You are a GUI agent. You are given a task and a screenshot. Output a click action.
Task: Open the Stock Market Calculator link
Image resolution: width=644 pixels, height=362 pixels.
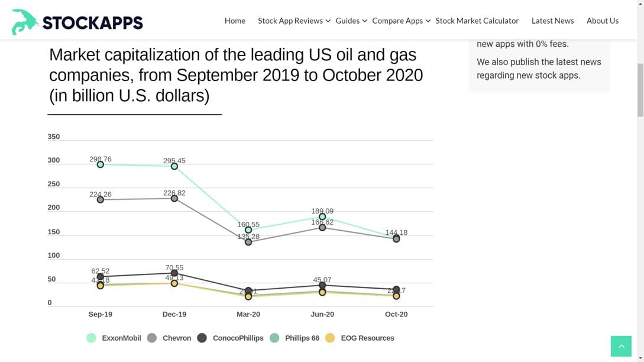(477, 21)
